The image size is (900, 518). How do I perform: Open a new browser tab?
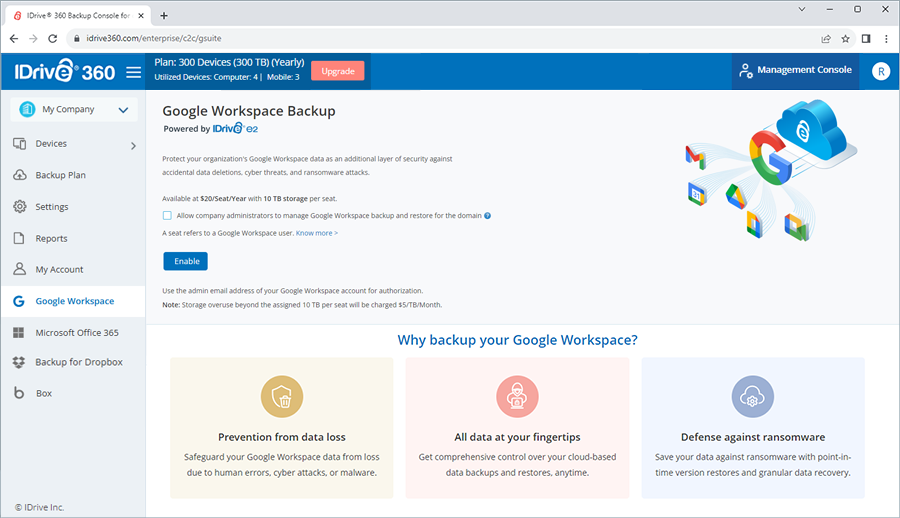coord(164,16)
